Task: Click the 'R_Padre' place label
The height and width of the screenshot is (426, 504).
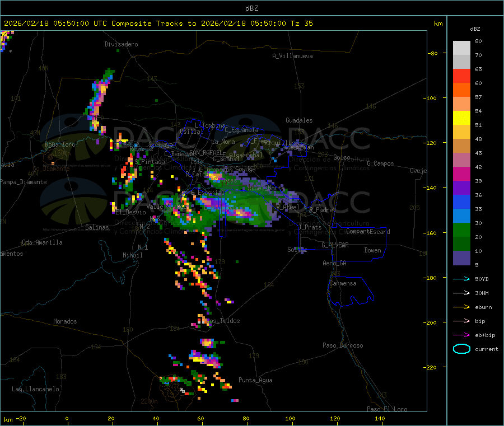Action: [321, 210]
